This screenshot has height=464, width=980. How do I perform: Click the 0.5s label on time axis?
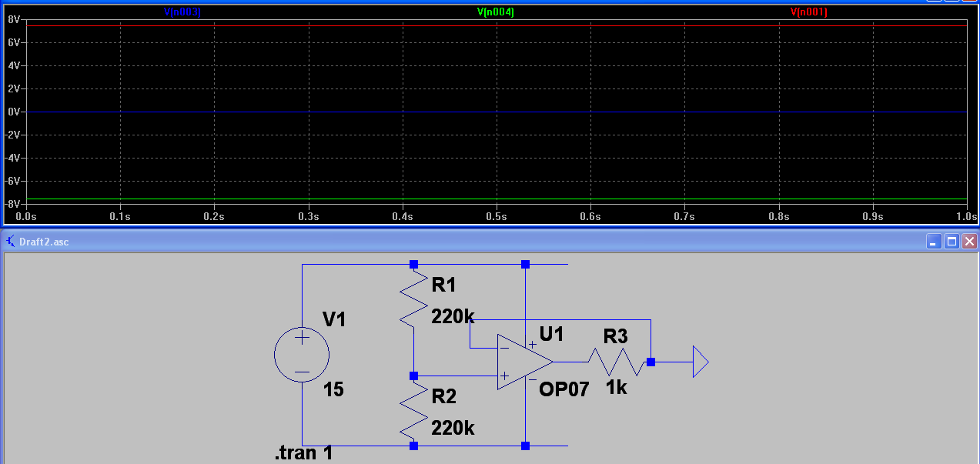coord(496,217)
